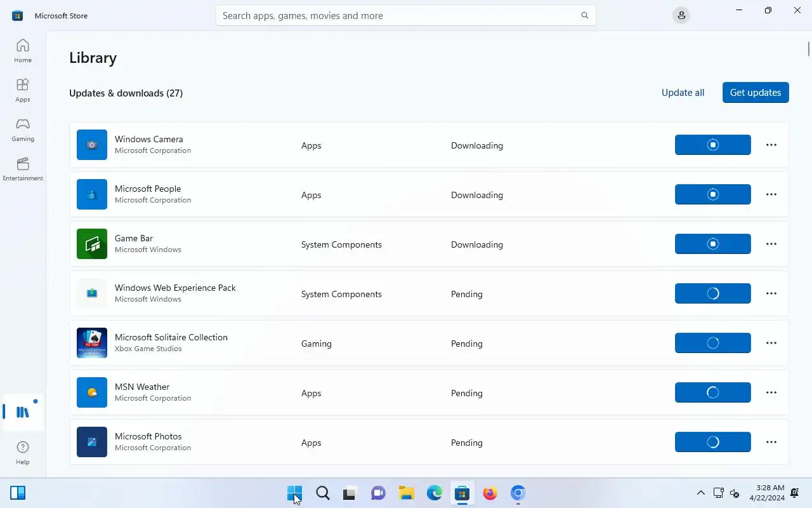Click the Microsoft Store logo in title bar
Screen dimensions: 812x508
(18, 15)
